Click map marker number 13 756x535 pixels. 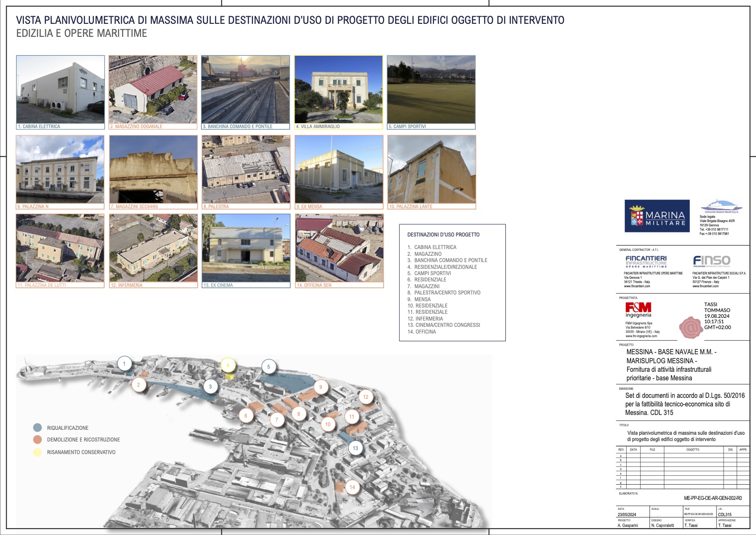[355, 448]
